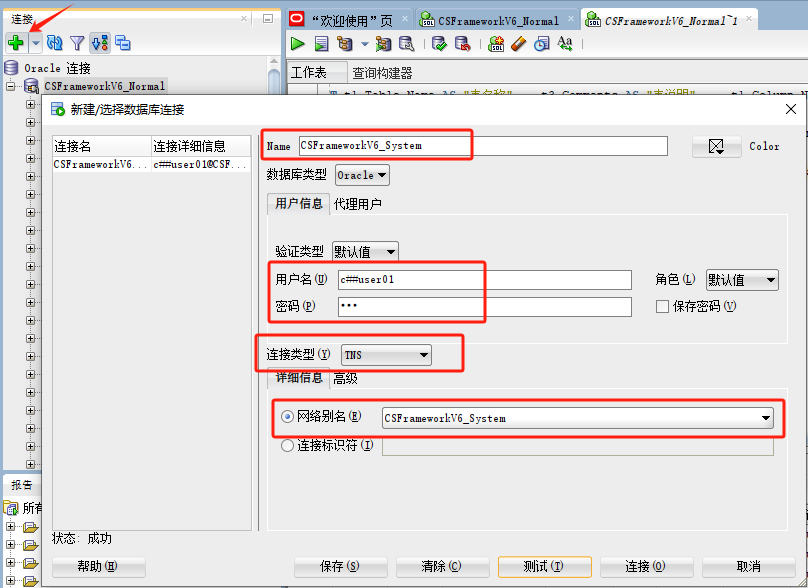Switch to the CSFrameworkV6_Normal~1 tab
Image resolution: width=808 pixels, height=588 pixels.
click(x=671, y=21)
